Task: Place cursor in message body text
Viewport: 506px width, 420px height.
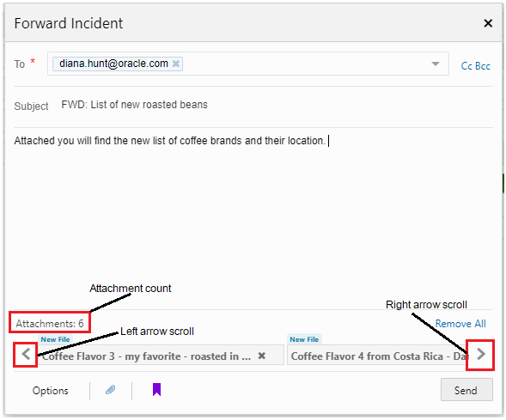Action: click(170, 141)
